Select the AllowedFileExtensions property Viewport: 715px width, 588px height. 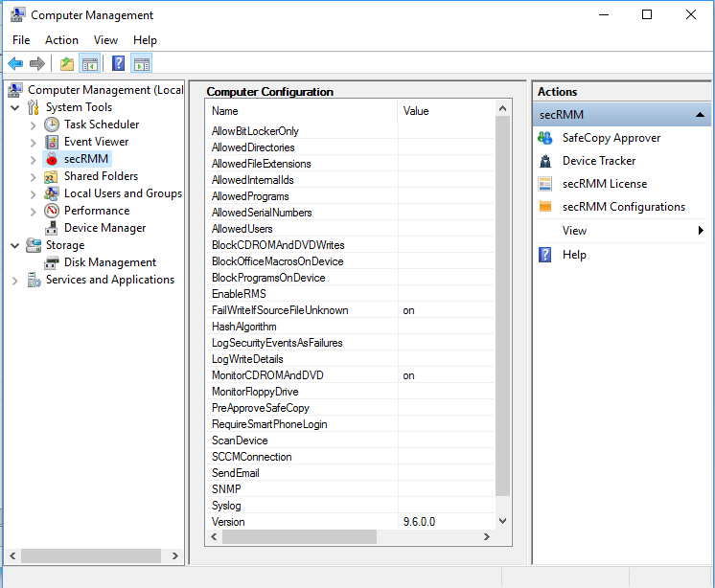262,164
